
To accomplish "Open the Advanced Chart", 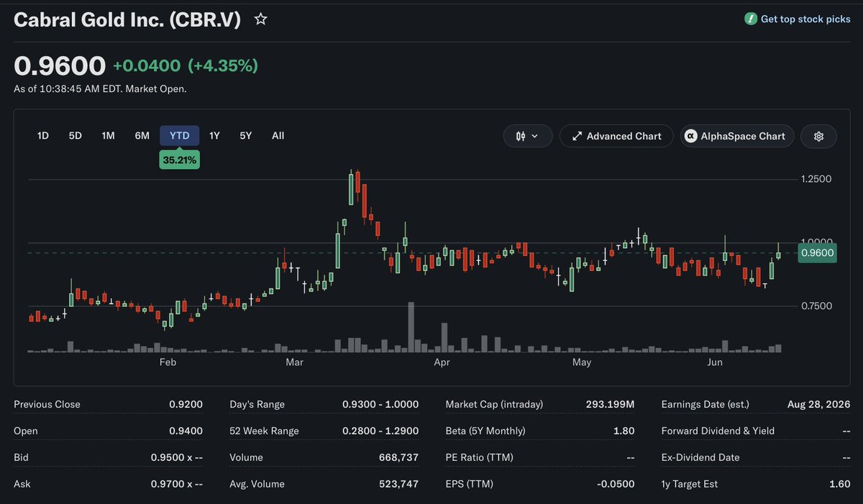I will click(x=616, y=136).
